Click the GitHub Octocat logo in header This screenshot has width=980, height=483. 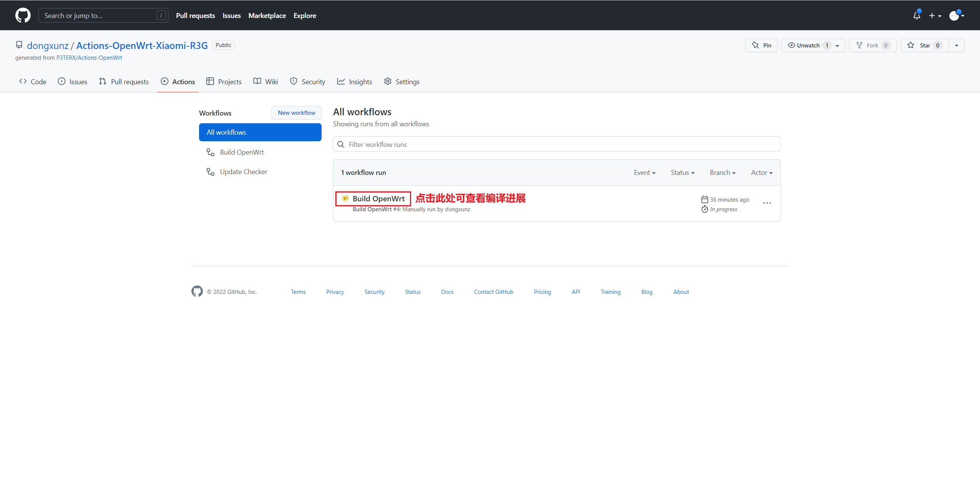tap(23, 15)
